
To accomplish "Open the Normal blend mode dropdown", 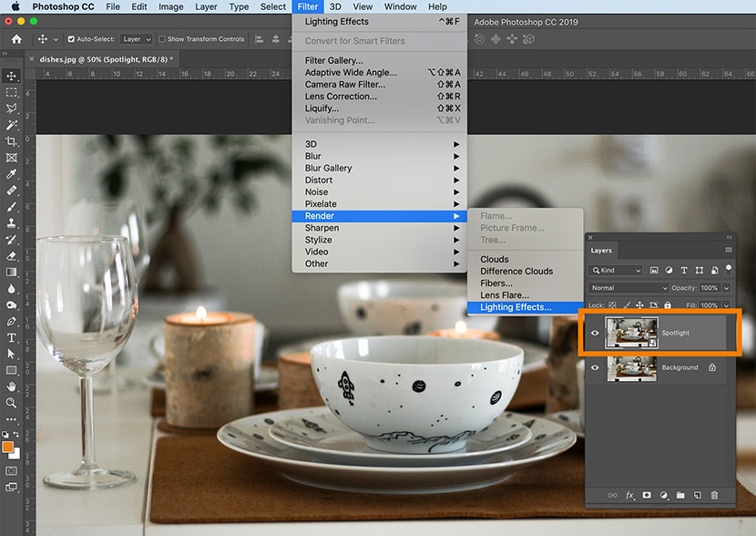I will (628, 288).
